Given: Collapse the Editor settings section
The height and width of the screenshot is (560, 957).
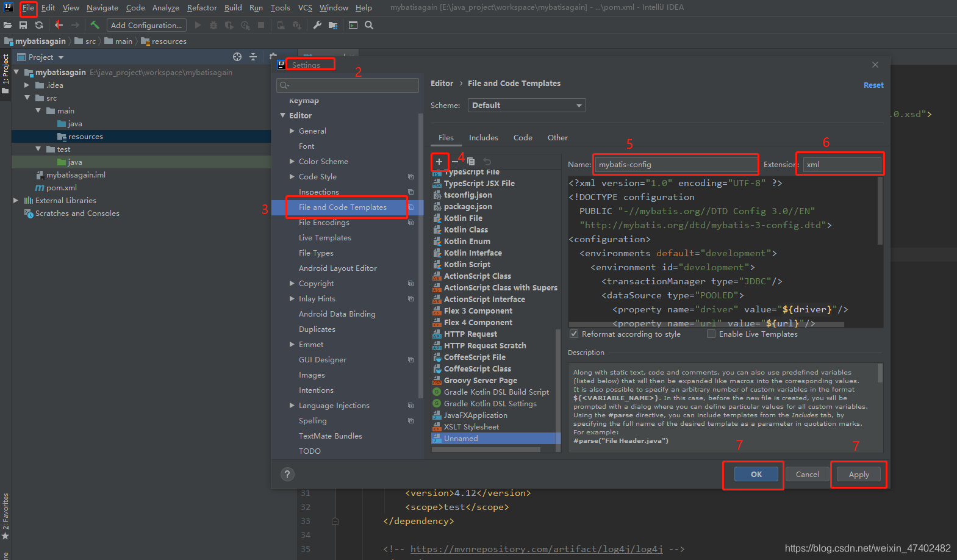Looking at the screenshot, I should [283, 115].
